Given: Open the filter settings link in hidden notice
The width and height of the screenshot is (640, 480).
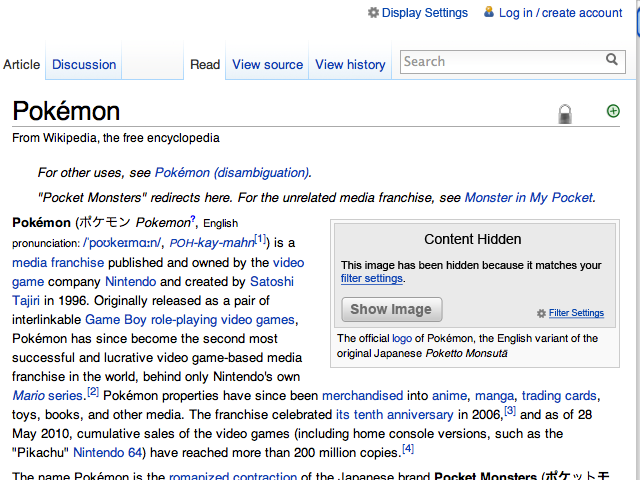Looking at the screenshot, I should click(x=371, y=278).
